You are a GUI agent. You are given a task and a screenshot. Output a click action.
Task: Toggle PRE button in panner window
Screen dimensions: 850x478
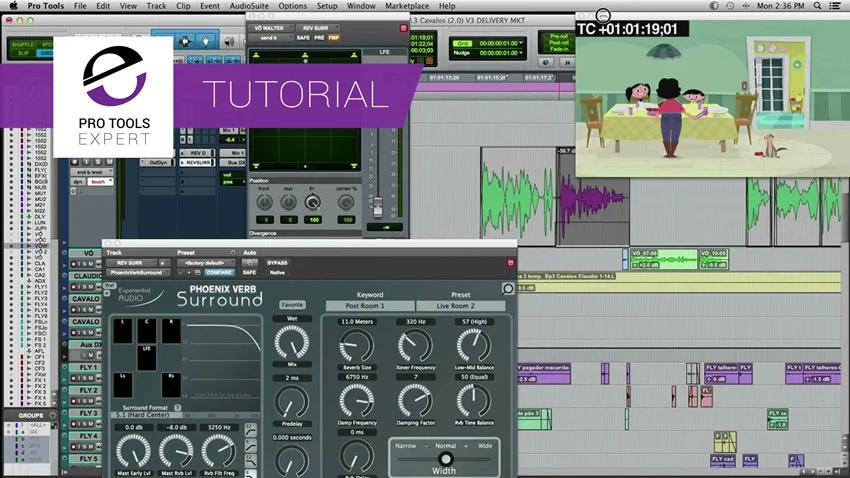(x=319, y=37)
